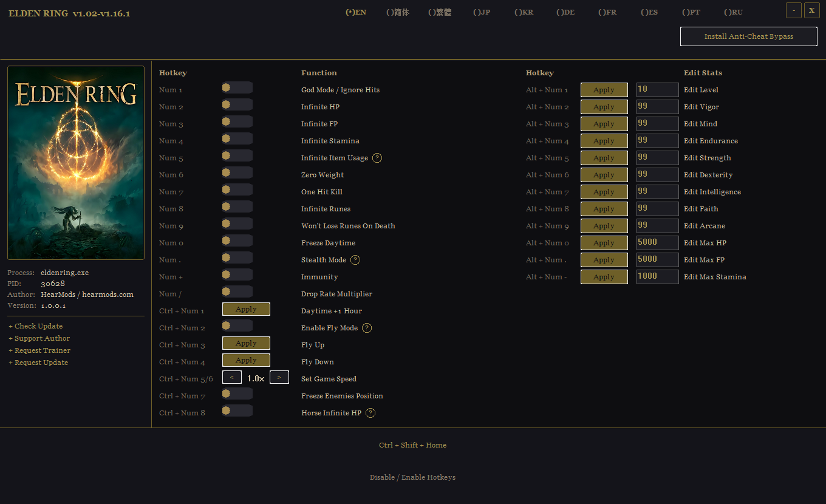Apply Edit Strength value
The height and width of the screenshot is (504, 826).
(604, 158)
